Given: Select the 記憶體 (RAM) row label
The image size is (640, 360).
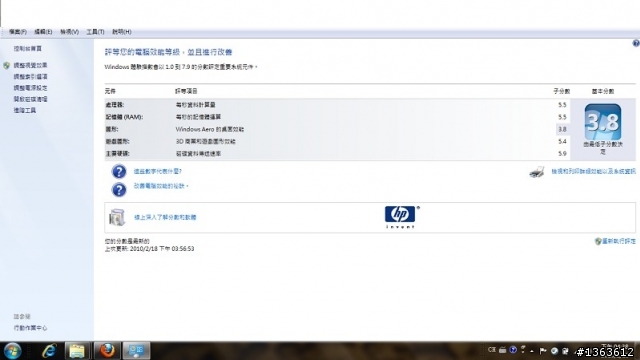Looking at the screenshot, I should [124, 117].
